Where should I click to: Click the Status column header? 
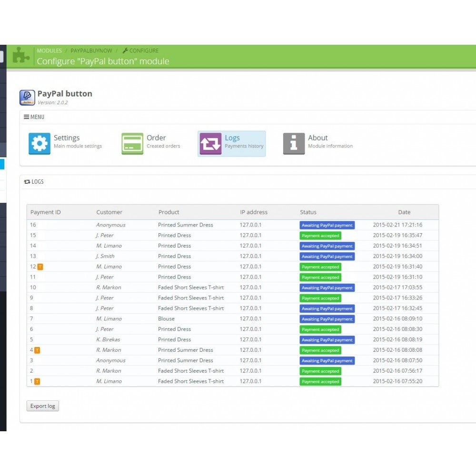[x=308, y=212]
